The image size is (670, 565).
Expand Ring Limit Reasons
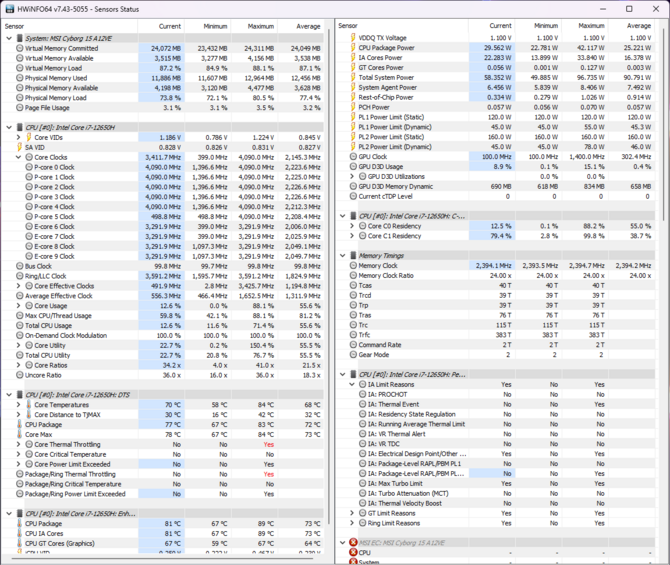click(x=352, y=523)
